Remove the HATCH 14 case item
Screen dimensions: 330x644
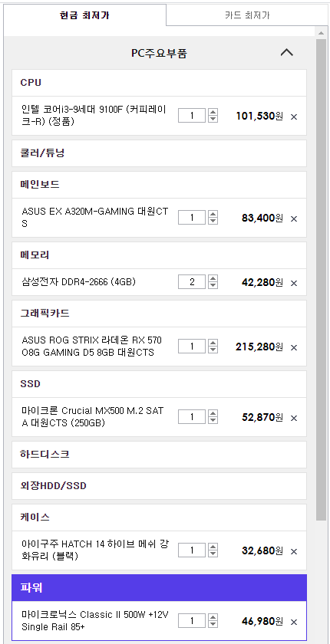[x=294, y=551]
